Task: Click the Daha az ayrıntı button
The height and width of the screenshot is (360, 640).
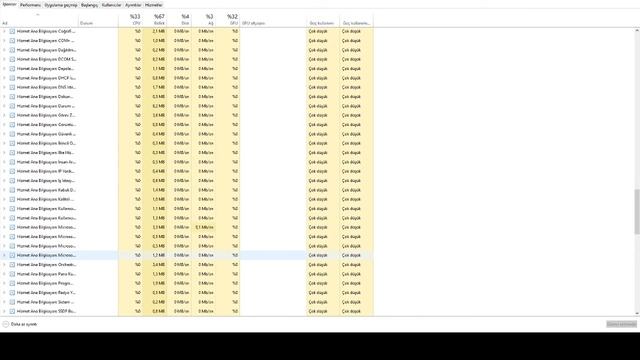Action: point(20,324)
